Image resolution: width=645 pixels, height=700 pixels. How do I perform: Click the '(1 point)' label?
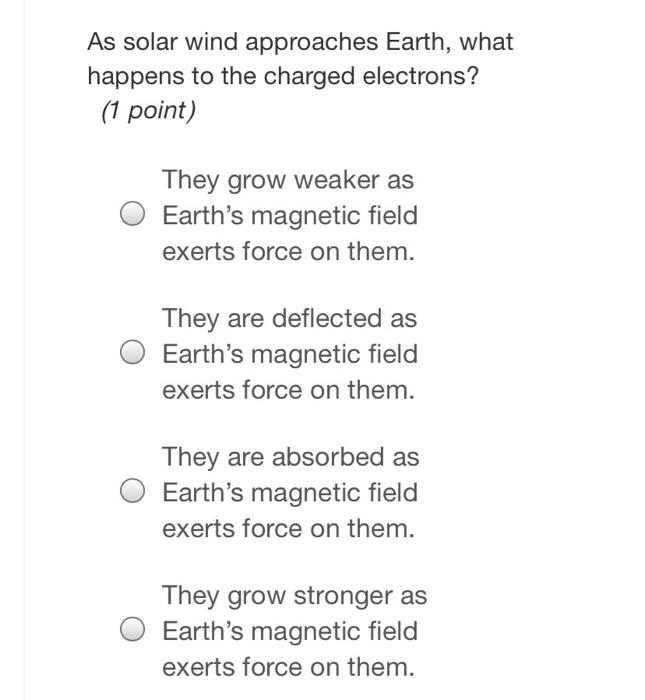[149, 110]
